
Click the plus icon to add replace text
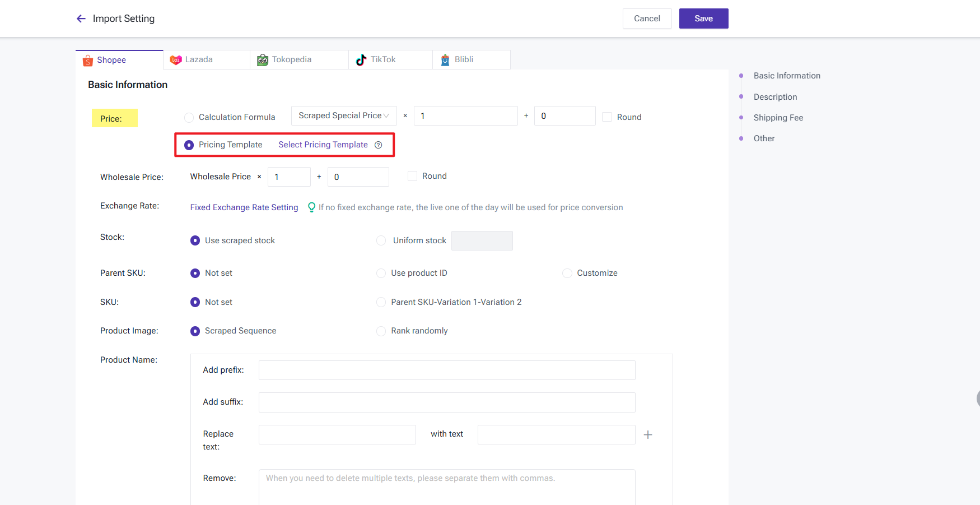click(x=648, y=435)
